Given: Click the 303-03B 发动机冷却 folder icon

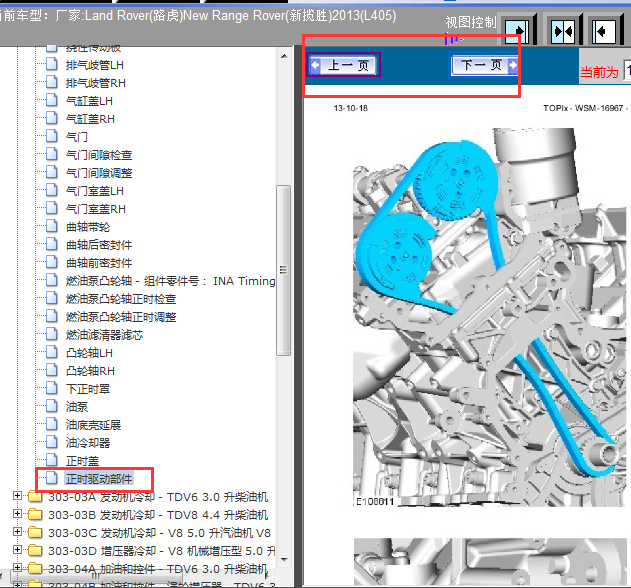Looking at the screenshot, I should 35,515.
